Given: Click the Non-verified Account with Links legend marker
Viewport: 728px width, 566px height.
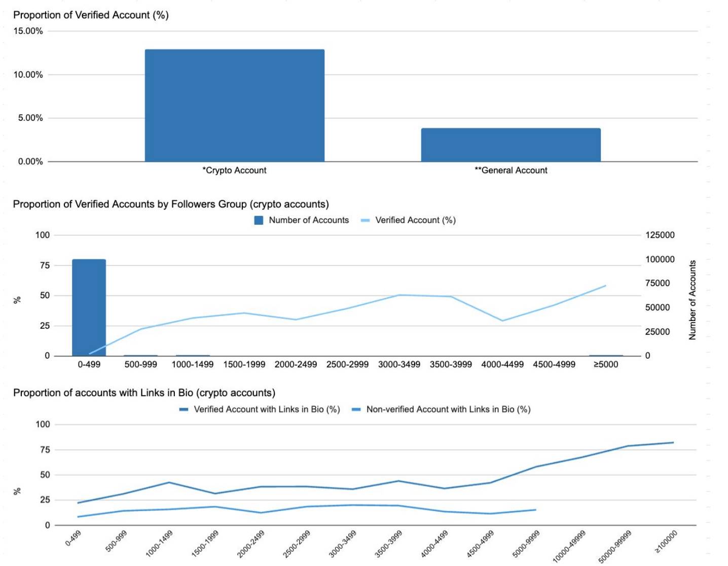Looking at the screenshot, I should (356, 409).
